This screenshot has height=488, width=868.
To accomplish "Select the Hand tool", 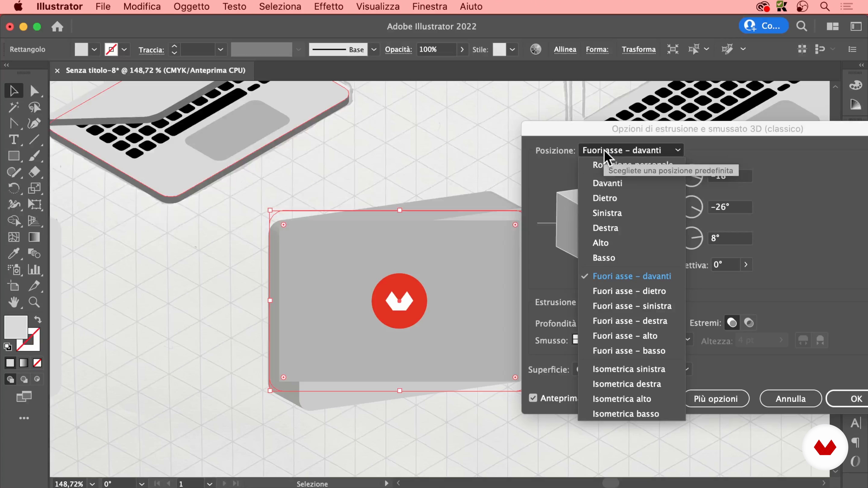I will click(x=14, y=302).
